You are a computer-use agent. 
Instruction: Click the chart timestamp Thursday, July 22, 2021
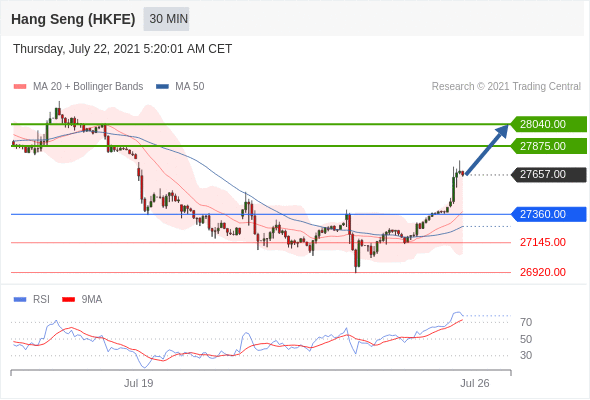76,49
